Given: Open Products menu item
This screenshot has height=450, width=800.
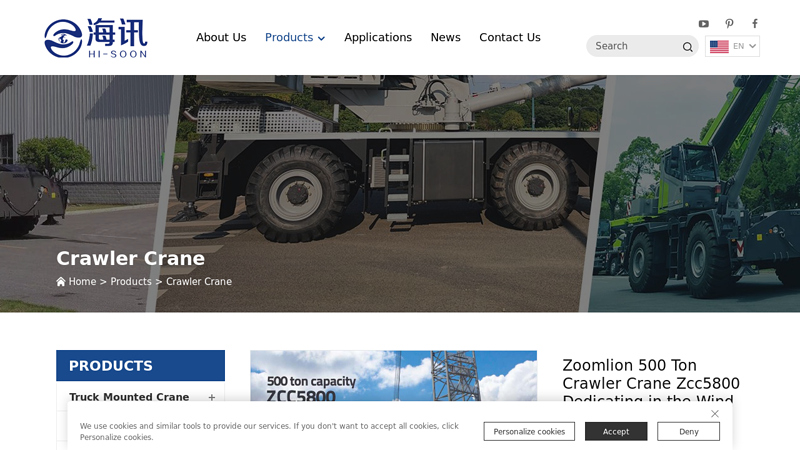Looking at the screenshot, I should 289,37.
